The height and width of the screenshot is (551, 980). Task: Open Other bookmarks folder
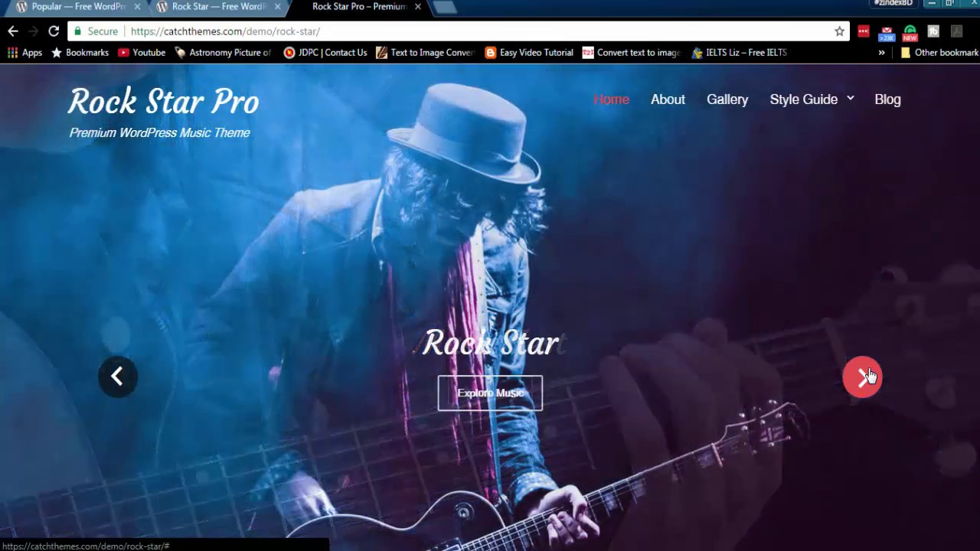(939, 53)
